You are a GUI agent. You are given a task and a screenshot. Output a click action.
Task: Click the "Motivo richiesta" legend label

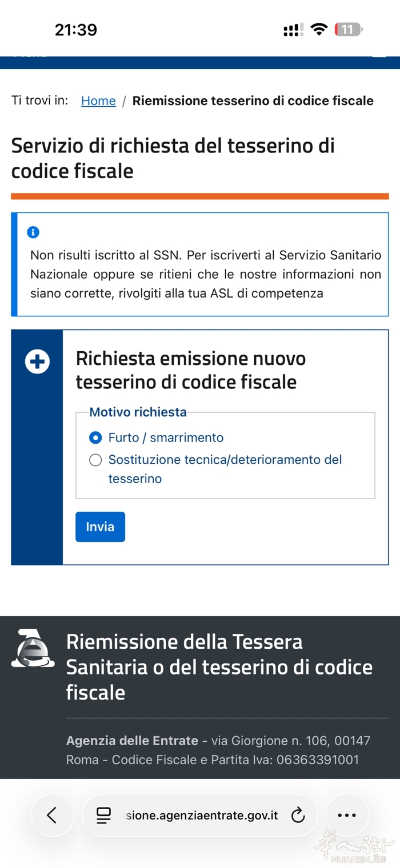coord(138,412)
